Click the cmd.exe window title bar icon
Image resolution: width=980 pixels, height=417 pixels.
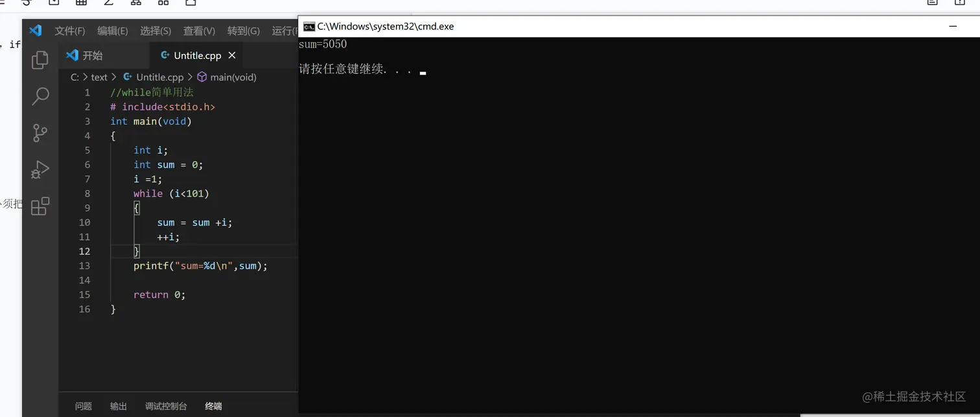click(x=309, y=27)
